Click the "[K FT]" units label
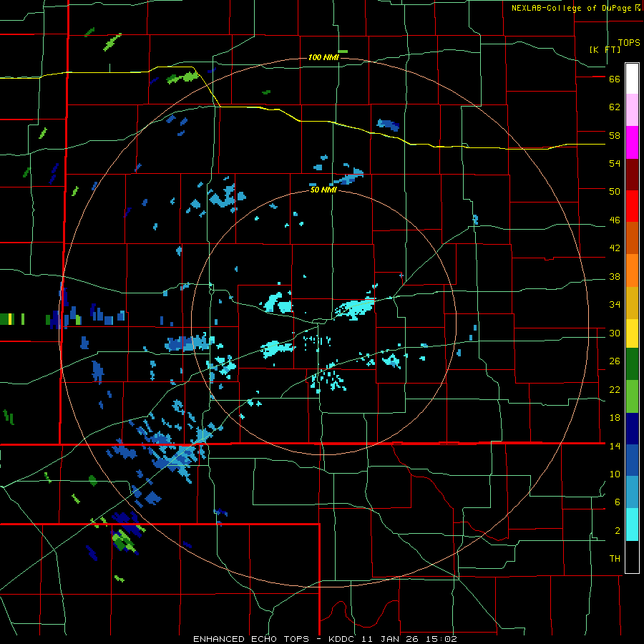The height and width of the screenshot is (644, 644). (x=605, y=49)
